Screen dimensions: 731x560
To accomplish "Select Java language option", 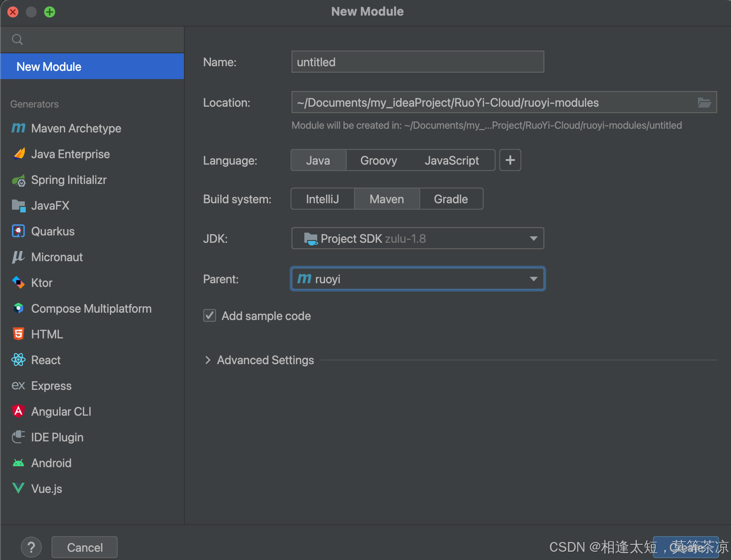I will [318, 160].
